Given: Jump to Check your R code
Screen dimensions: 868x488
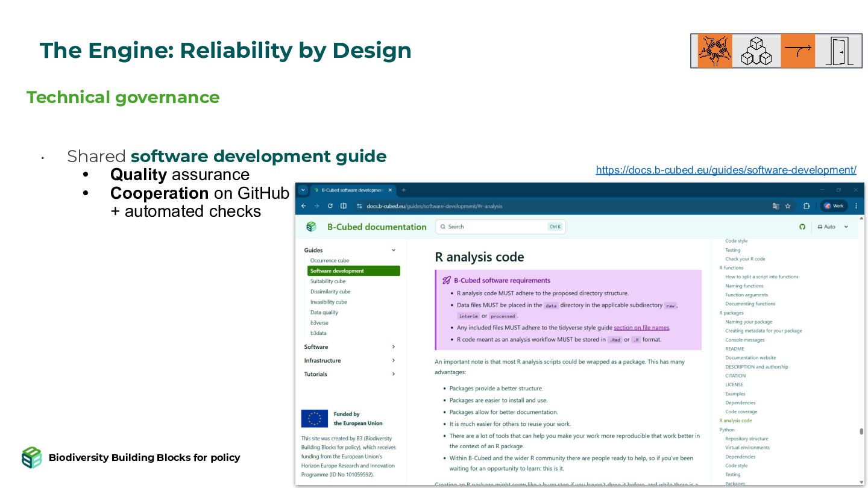Looking at the screenshot, I should coord(745,259).
